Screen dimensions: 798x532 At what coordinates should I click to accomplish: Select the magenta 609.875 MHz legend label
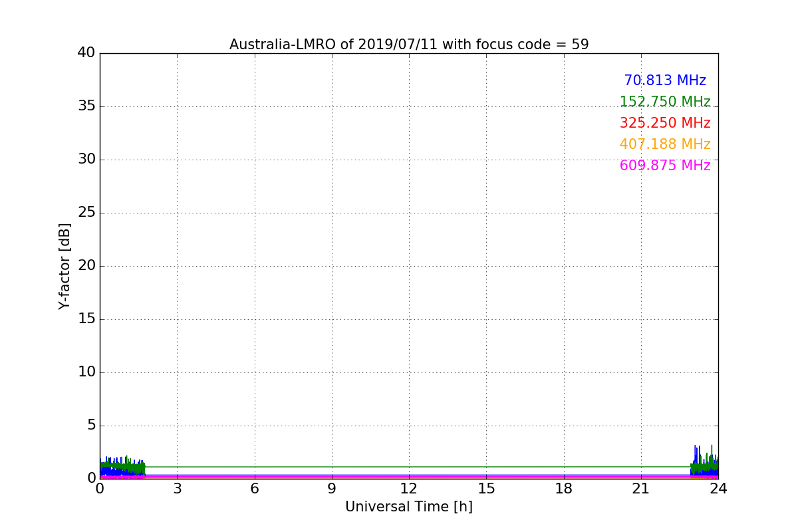click(665, 166)
